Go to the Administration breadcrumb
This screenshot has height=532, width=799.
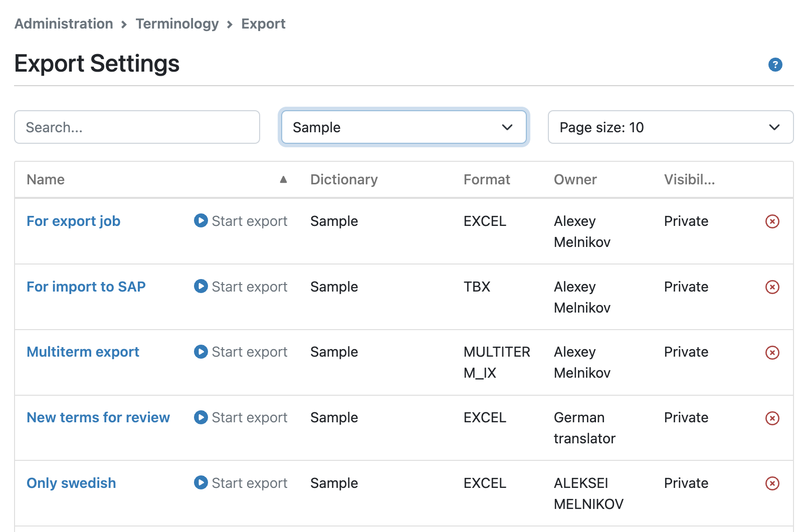pyautogui.click(x=64, y=24)
